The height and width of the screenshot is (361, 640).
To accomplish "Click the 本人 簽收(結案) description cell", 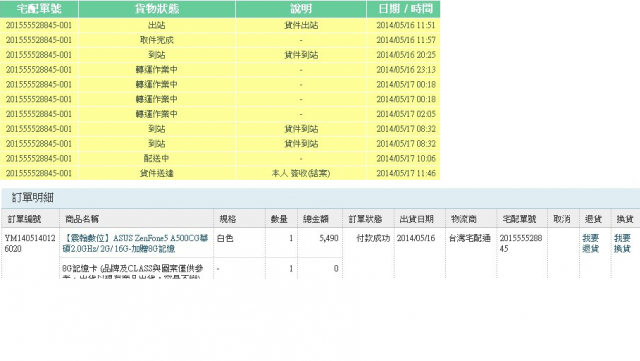I will pos(301,173).
